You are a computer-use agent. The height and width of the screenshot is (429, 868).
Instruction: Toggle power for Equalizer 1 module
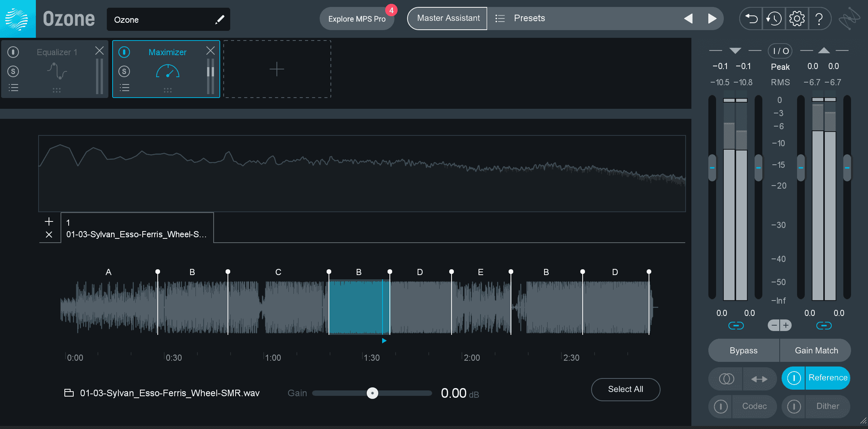[x=13, y=52]
